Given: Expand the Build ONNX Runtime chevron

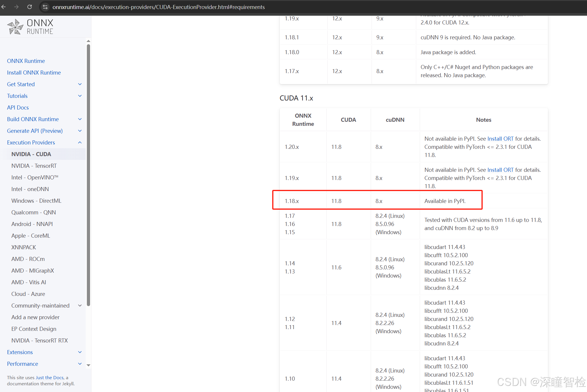Looking at the screenshot, I should (80, 119).
